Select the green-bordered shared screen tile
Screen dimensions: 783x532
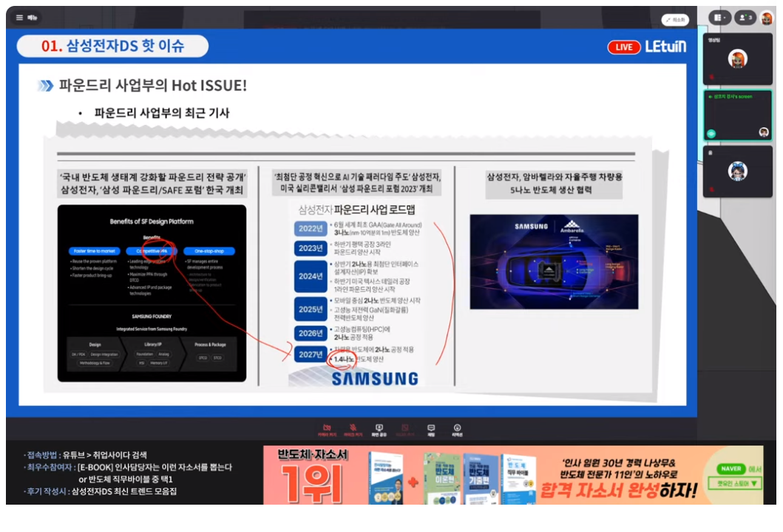738,115
